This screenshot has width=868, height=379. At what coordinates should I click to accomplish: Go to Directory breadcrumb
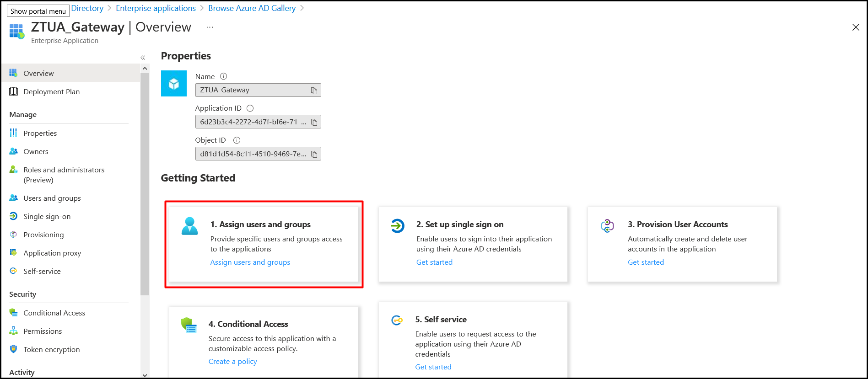(x=87, y=8)
